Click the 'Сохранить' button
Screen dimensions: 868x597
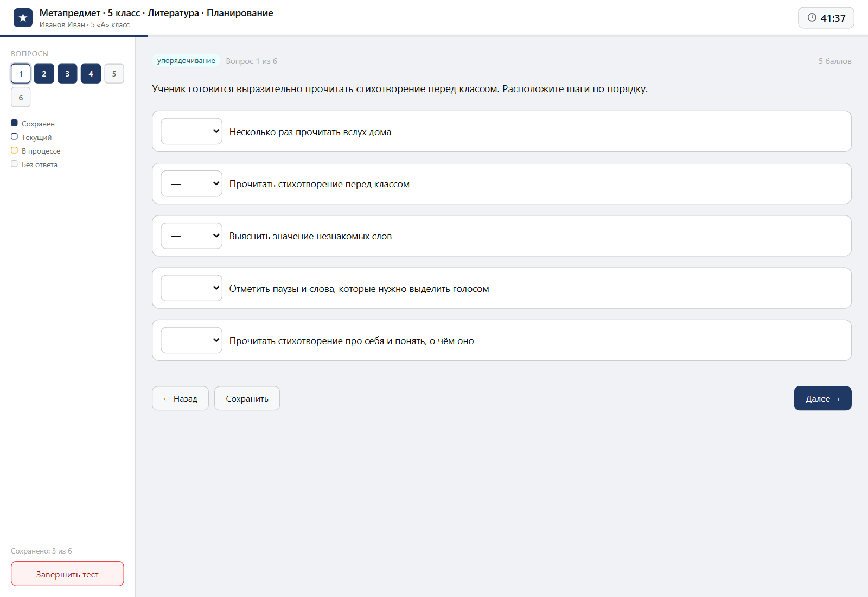[x=247, y=398]
